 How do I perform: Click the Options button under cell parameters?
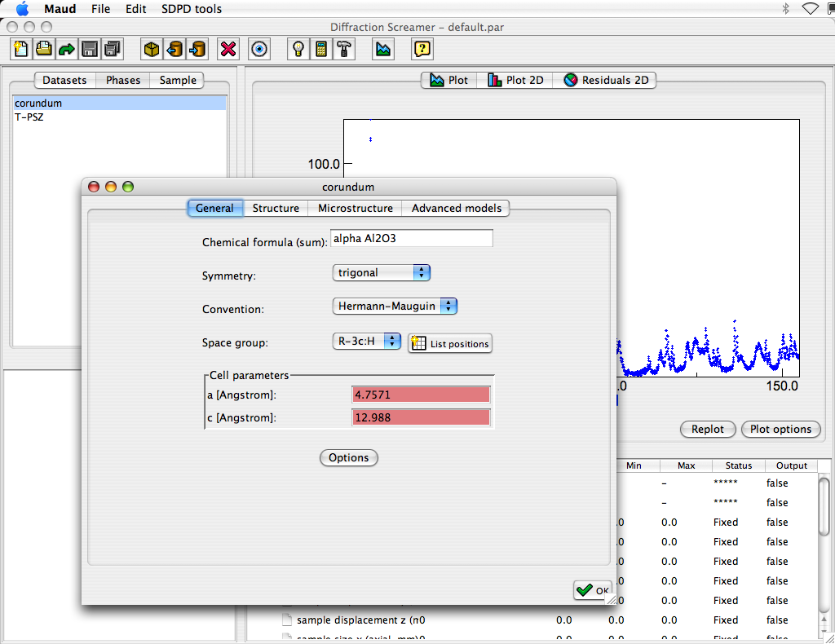[x=348, y=457]
